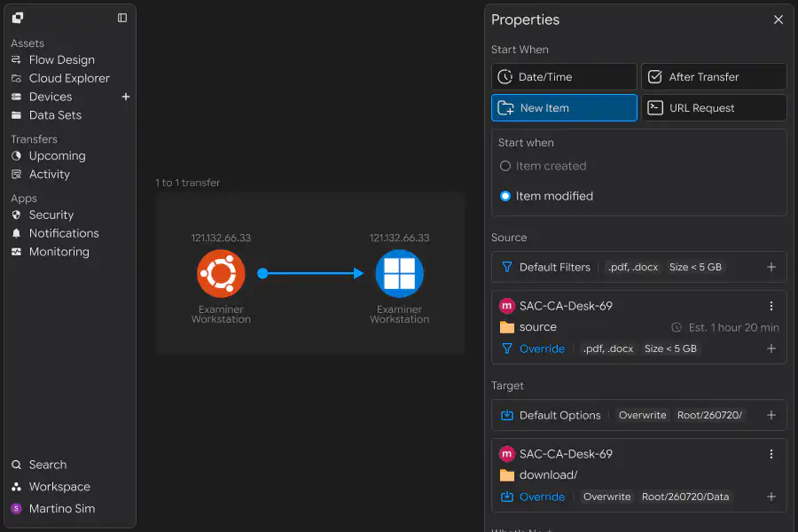Viewport: 798px width, 532px height.
Task: Click the target SAC-CA-Desk-69 avatar icon
Action: pos(506,454)
